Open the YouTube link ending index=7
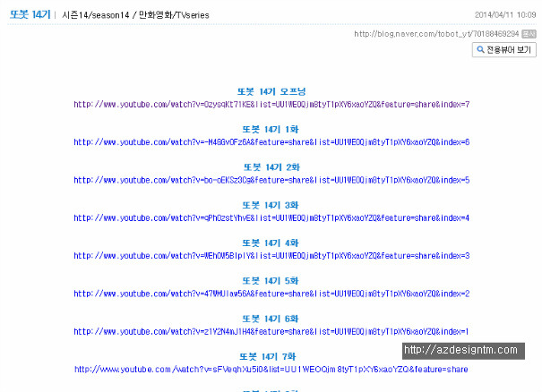Screen dimensions: 542x392 pos(271,105)
